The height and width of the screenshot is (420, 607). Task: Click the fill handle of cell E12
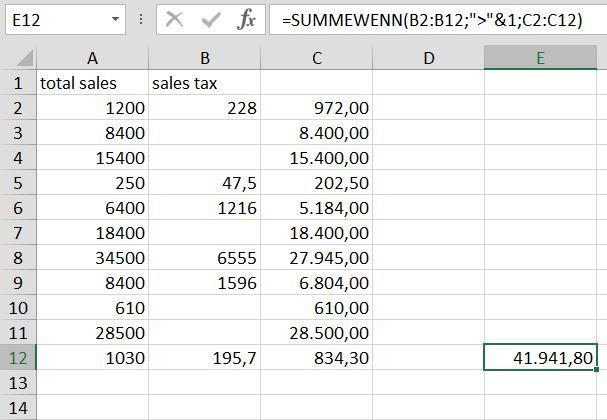coord(596,369)
